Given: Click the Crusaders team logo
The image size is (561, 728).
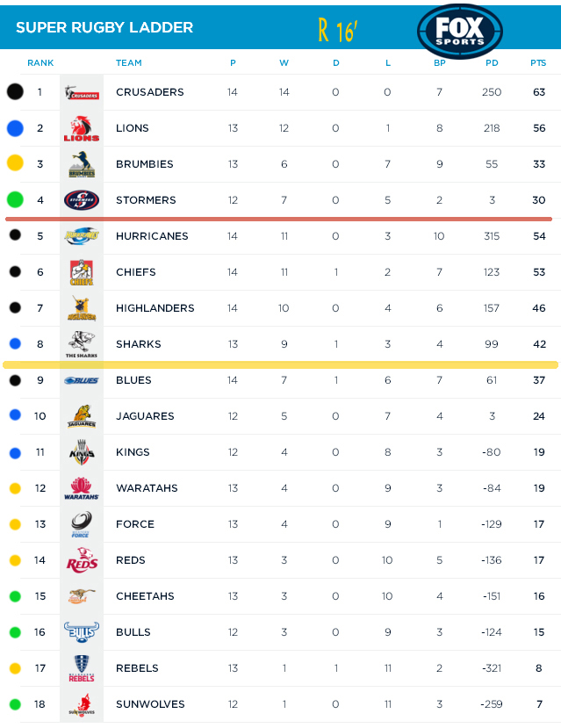Looking at the screenshot, I should coord(81,92).
